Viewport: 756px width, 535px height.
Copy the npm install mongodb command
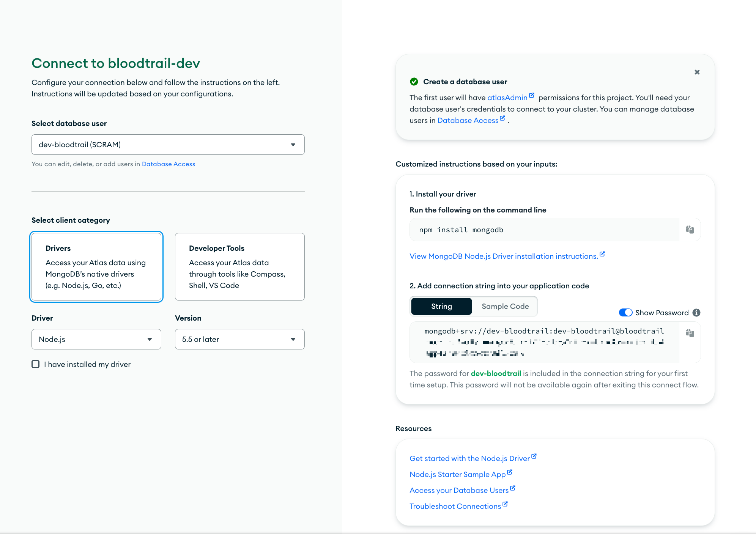pos(690,230)
